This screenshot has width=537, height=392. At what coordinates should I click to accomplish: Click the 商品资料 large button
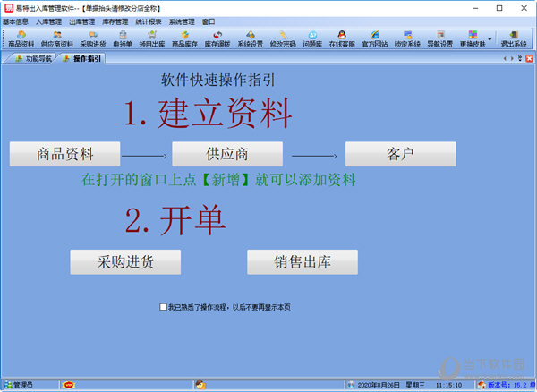(64, 154)
